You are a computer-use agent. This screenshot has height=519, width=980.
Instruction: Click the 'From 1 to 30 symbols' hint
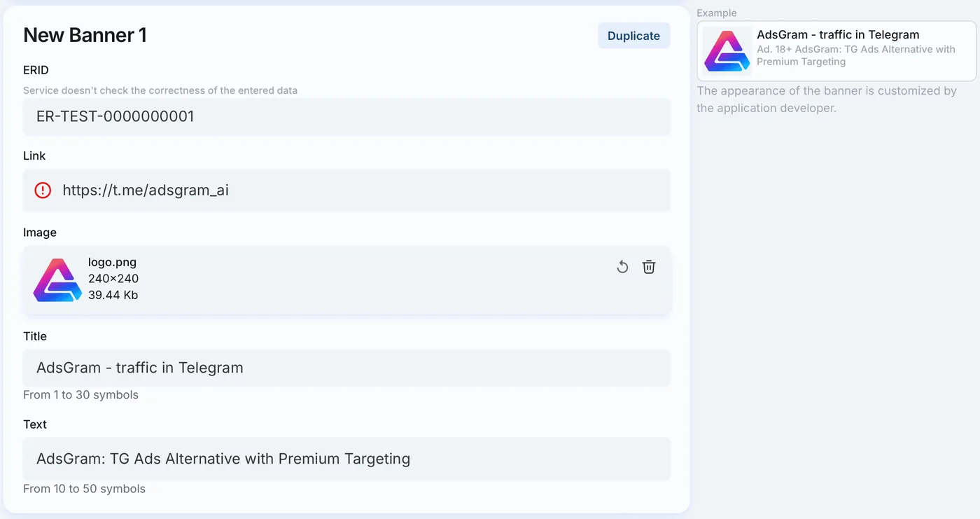click(80, 395)
